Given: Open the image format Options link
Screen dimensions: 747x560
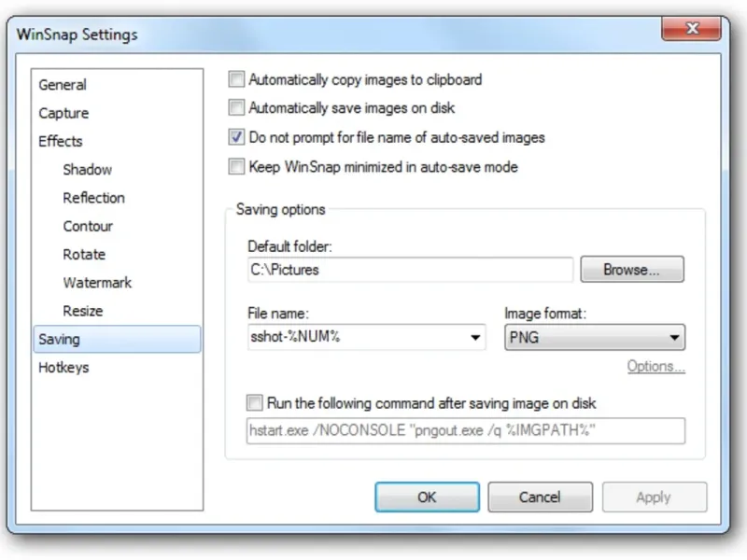Looking at the screenshot, I should 655,366.
